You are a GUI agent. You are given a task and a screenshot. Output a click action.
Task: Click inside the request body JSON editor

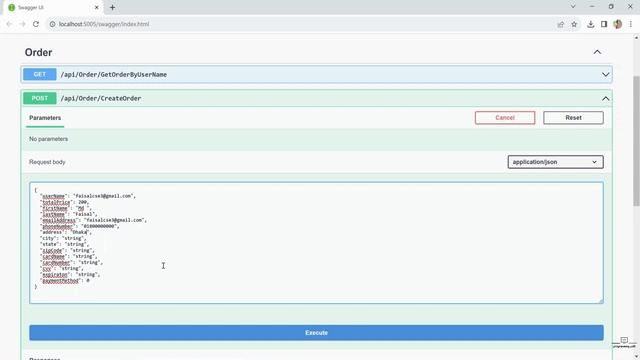click(316, 243)
